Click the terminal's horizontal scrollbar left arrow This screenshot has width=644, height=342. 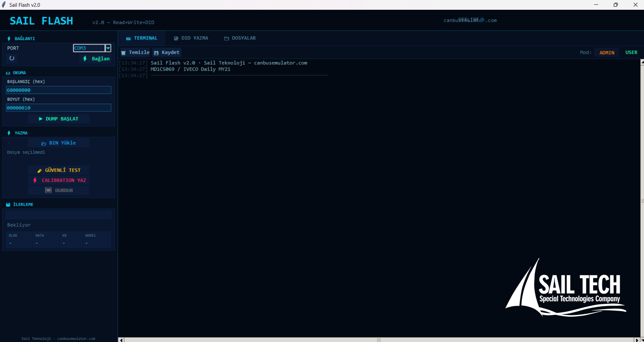[x=121, y=340]
